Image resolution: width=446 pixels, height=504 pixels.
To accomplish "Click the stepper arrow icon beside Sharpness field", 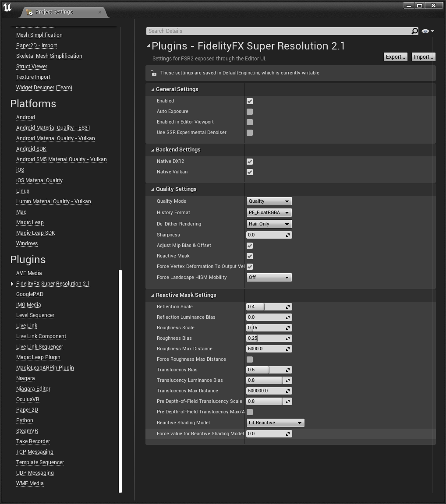I will tap(288, 235).
